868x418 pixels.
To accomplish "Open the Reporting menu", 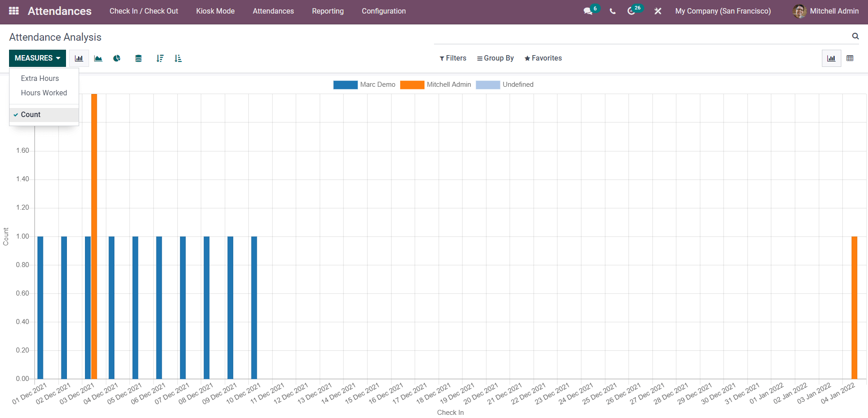I will [x=328, y=11].
